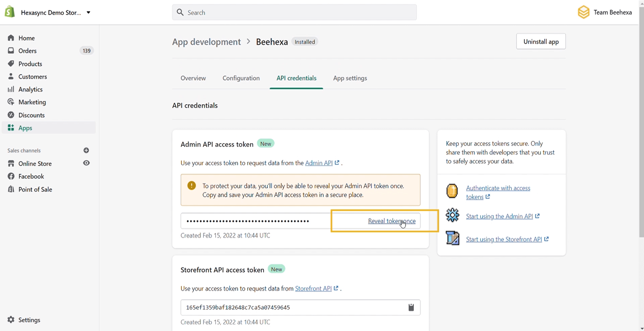The image size is (644, 331).
Task: Click the Storefront API illustration icon
Action: click(453, 238)
